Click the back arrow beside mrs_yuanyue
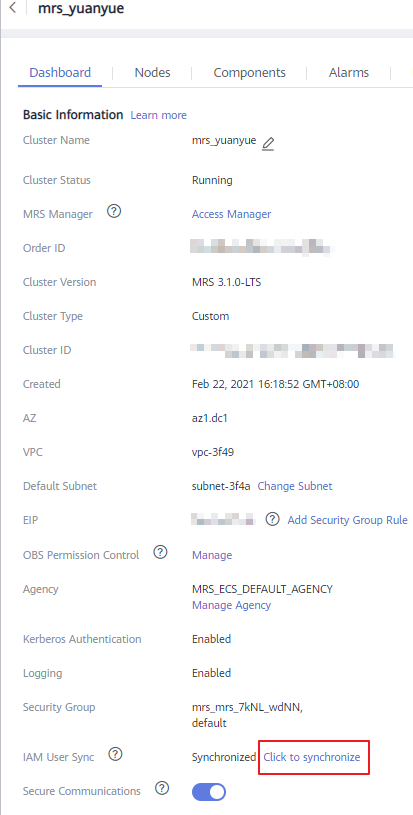 pyautogui.click(x=12, y=8)
